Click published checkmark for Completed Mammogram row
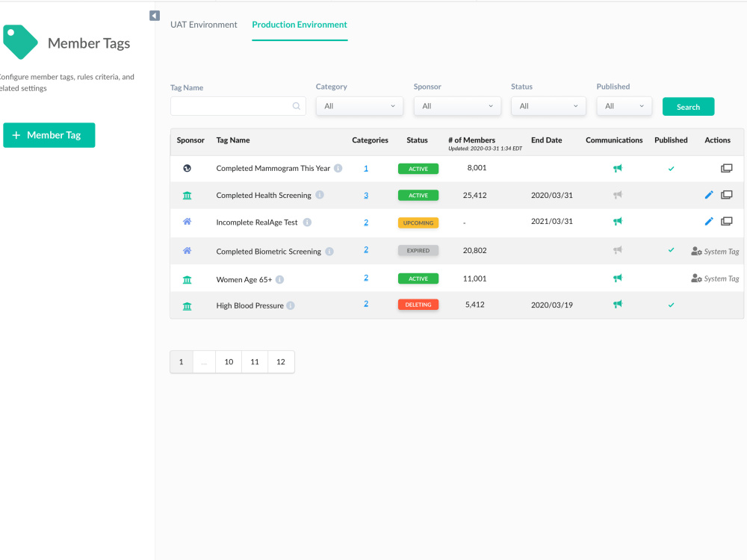Viewport: 747px width, 560px height. pyautogui.click(x=672, y=169)
